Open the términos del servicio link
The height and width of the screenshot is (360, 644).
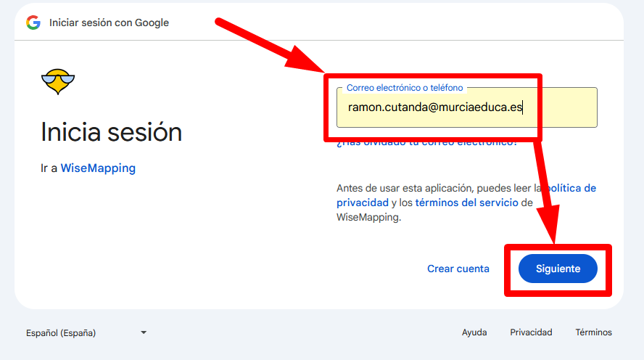coord(466,202)
